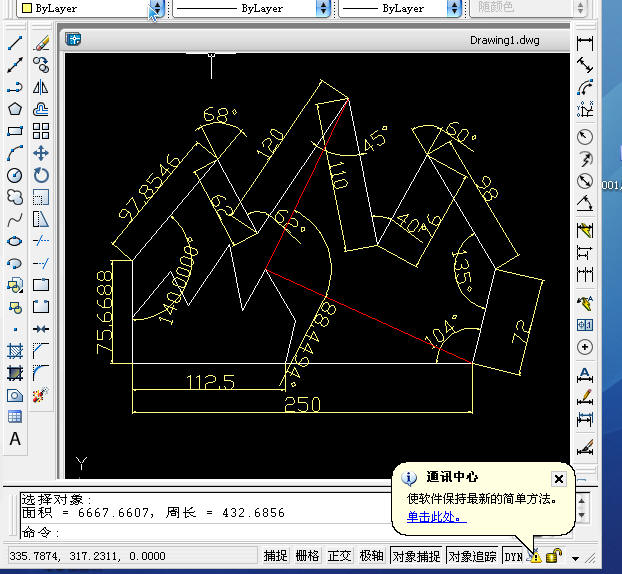Click the 命令 command line input
622x574 pixels.
206,532
